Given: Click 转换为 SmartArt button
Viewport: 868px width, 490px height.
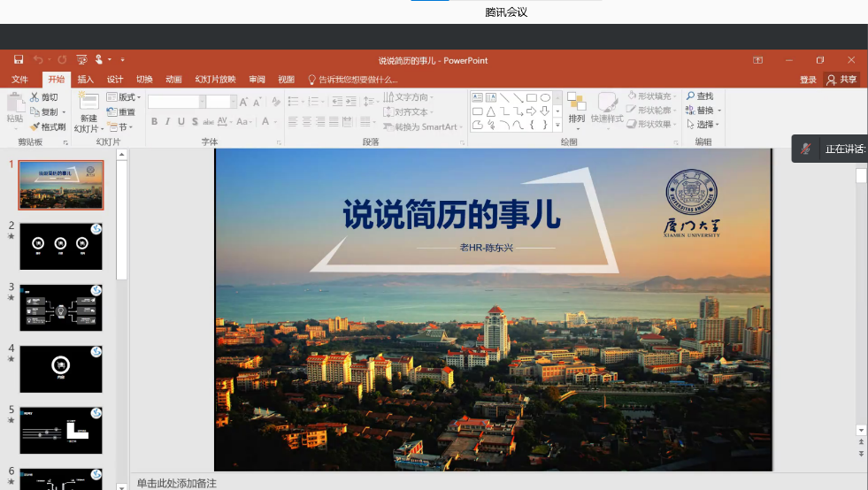Looking at the screenshot, I should click(x=423, y=126).
